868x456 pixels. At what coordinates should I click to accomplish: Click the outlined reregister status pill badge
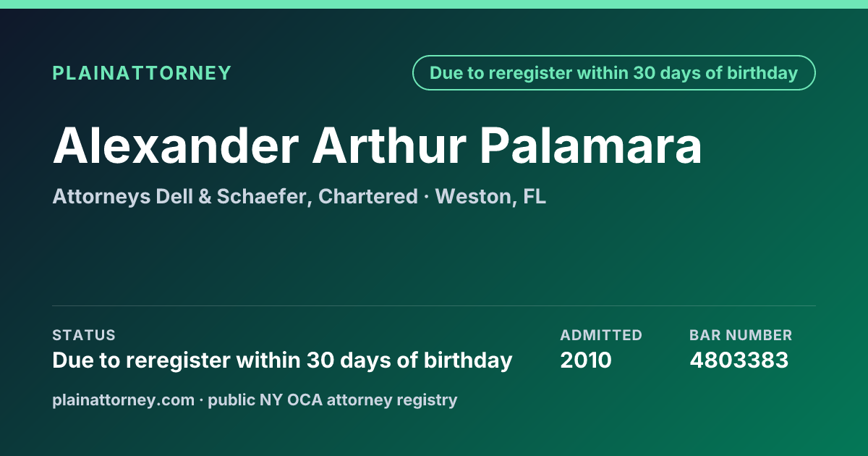(614, 73)
